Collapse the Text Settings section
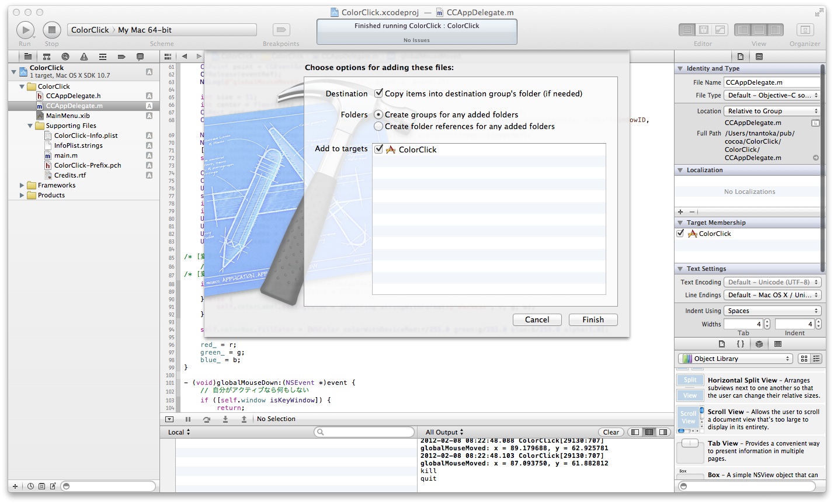Viewport: 834px width, 504px height. [x=680, y=269]
